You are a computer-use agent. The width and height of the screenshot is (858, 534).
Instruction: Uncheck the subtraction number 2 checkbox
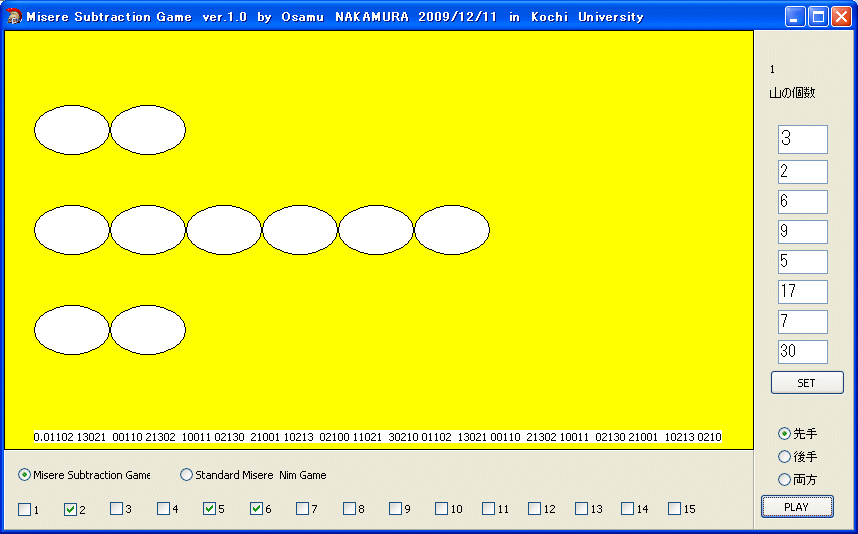click(x=71, y=509)
